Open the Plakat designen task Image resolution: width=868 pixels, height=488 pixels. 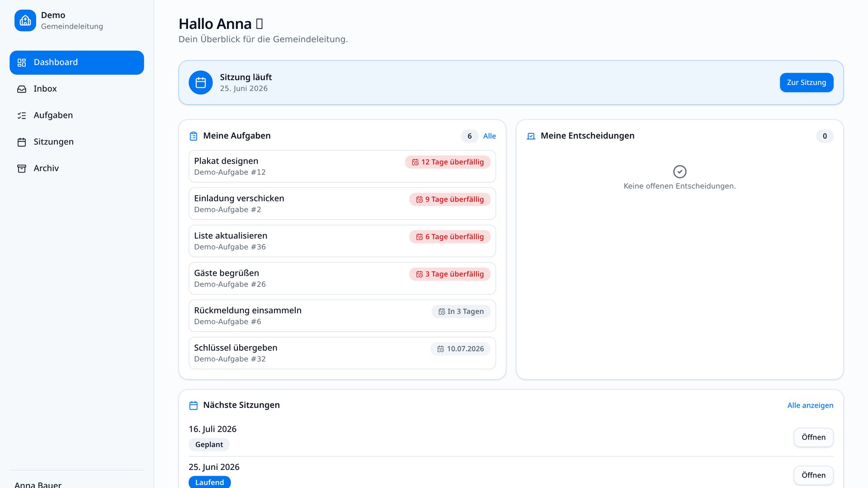click(x=342, y=166)
